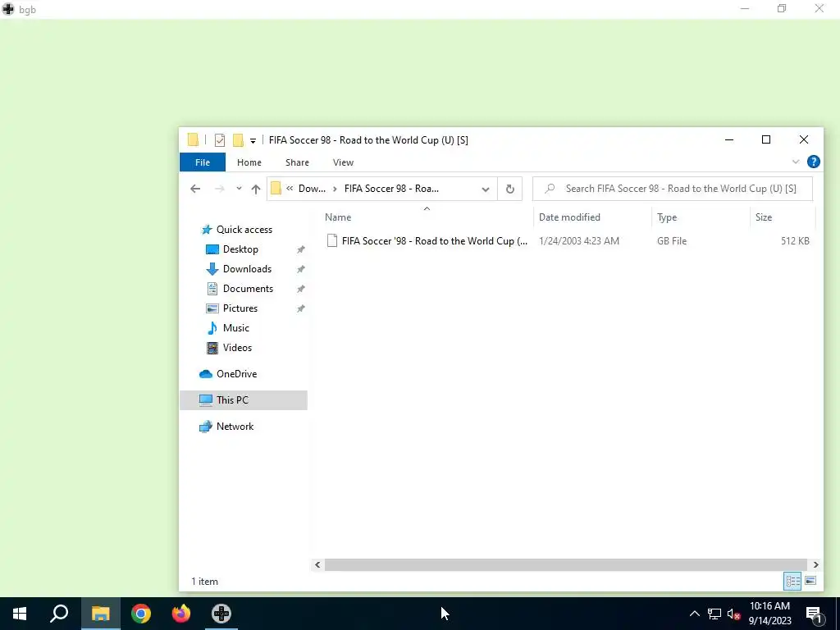
Task: Click the horizontal scrollbar left arrow
Action: (317, 564)
